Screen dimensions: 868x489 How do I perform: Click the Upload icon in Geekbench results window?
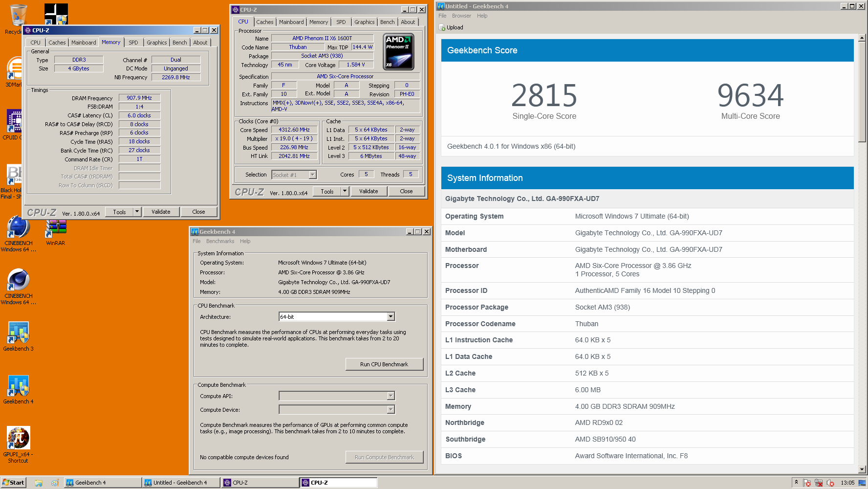tap(442, 28)
